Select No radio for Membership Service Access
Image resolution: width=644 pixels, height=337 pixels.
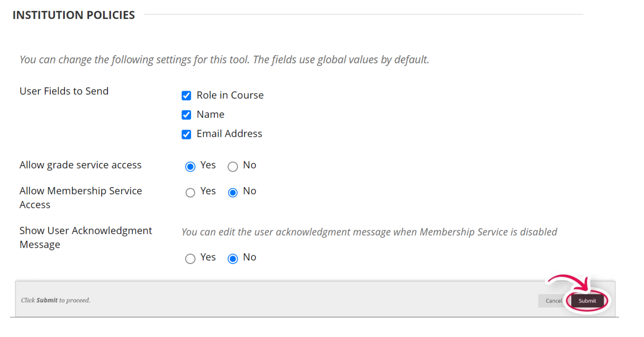click(232, 192)
